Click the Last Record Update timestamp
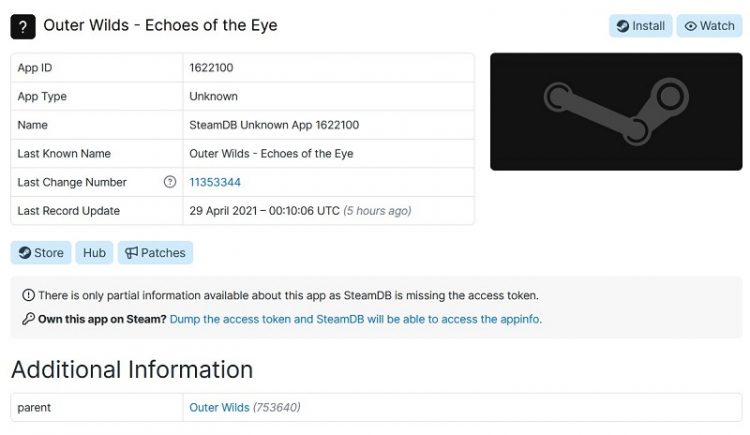The height and width of the screenshot is (435, 750). 264,211
